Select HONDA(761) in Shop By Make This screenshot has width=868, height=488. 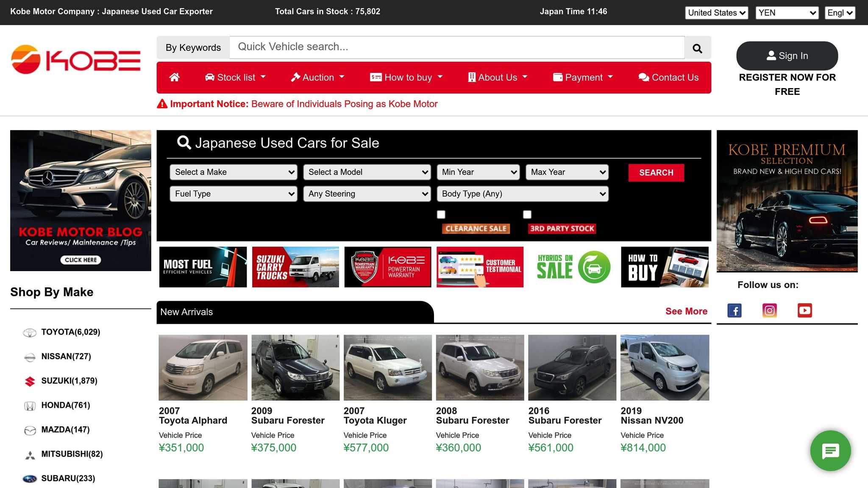click(x=66, y=405)
